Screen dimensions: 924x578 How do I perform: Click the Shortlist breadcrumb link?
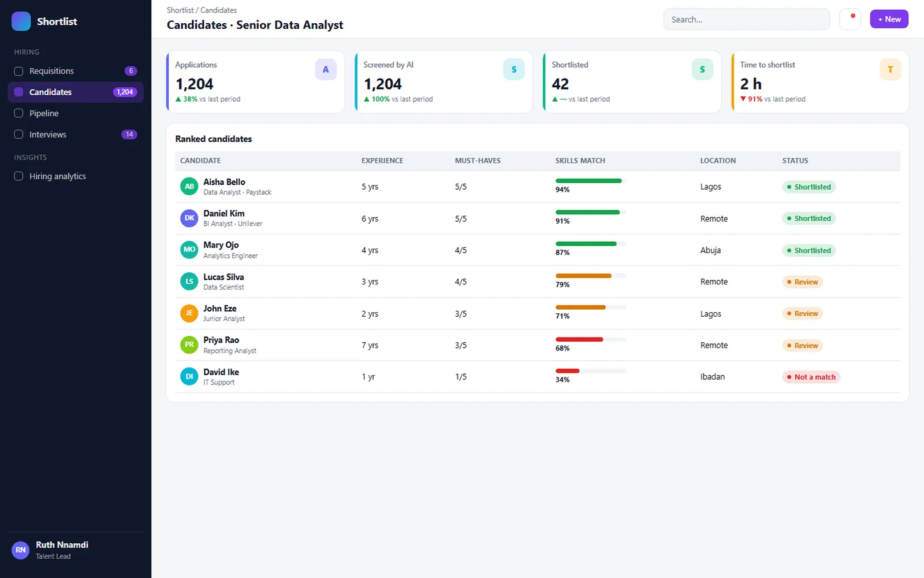[180, 10]
